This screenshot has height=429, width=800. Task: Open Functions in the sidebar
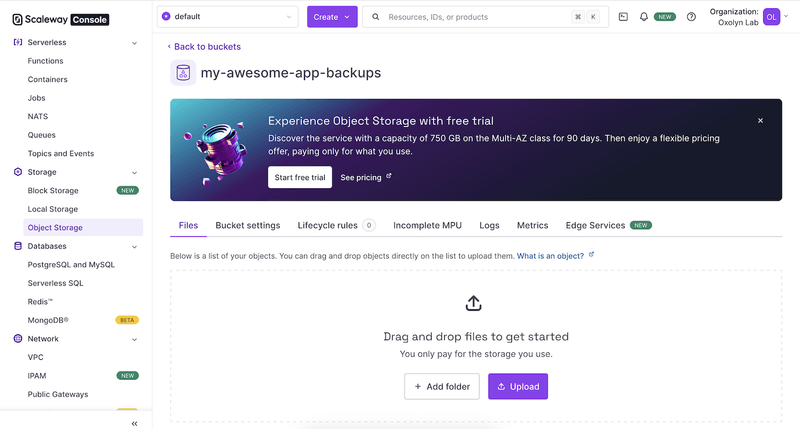[x=45, y=61]
